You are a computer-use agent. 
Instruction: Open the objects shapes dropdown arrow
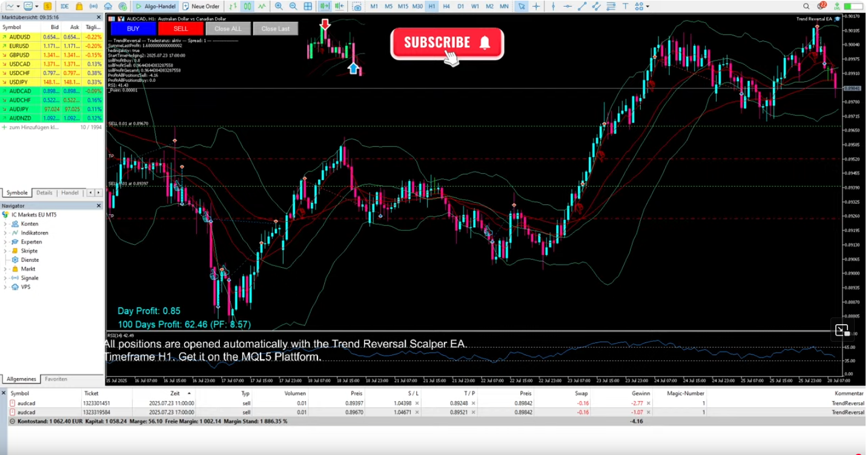coord(648,6)
